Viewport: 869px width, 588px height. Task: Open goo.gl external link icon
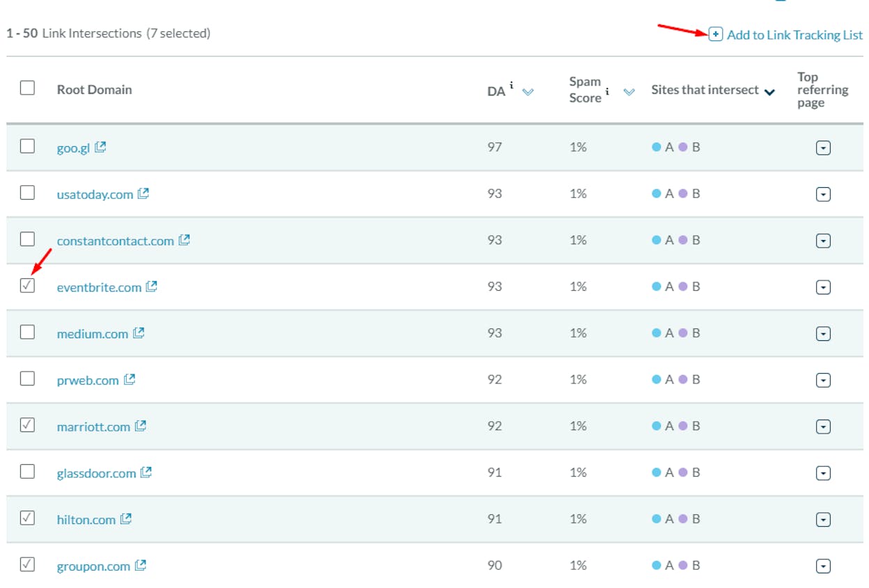pos(101,147)
